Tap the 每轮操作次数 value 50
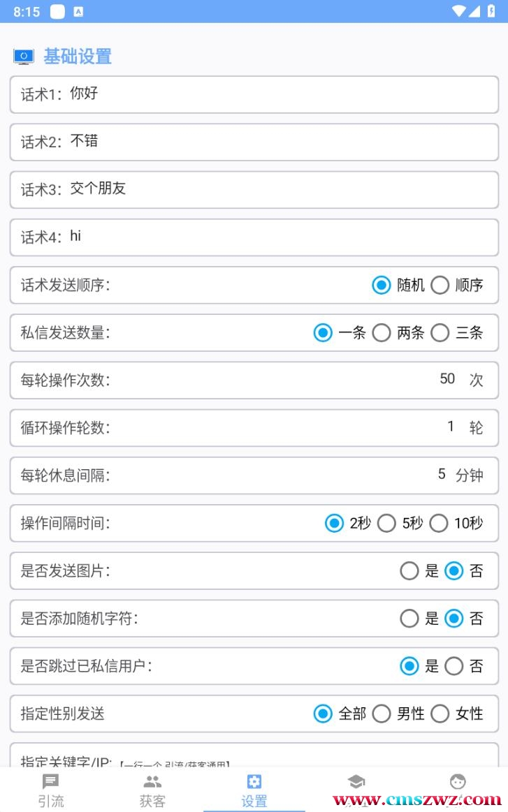 447,379
